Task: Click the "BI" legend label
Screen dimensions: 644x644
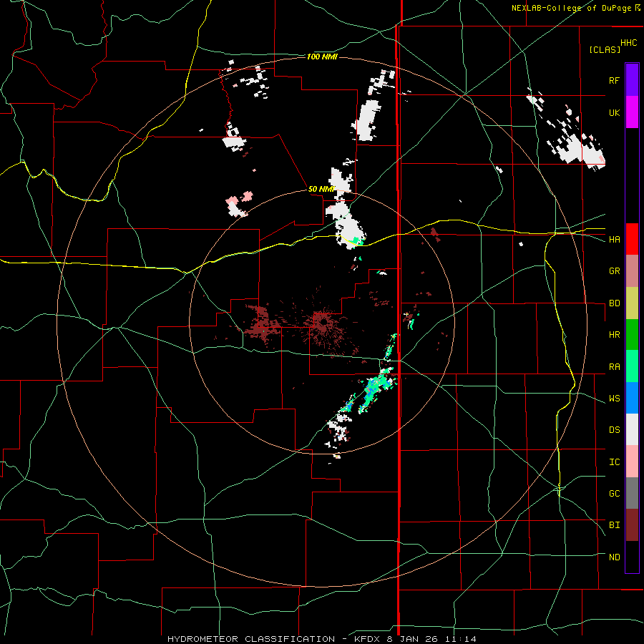Action: click(614, 525)
